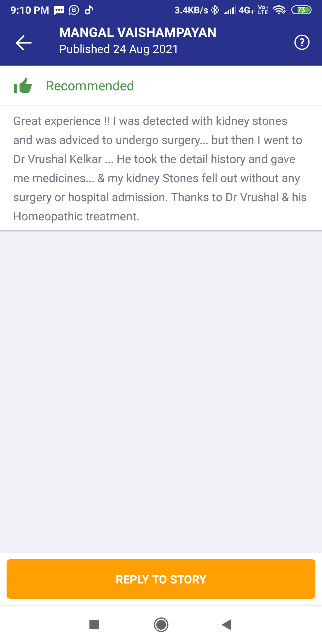Click the REPLY TO STORY button
This screenshot has height=644, width=322.
161,579
